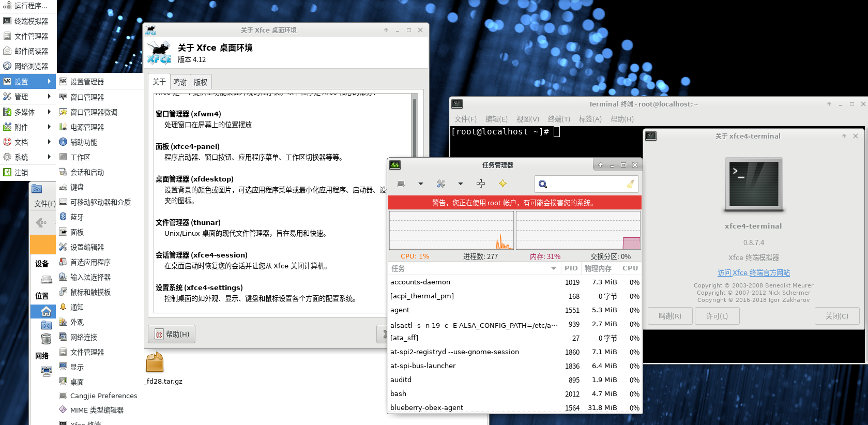The width and height of the screenshot is (868, 425).
Task: Switch to 版权 tab in About Xfce
Action: tap(201, 82)
